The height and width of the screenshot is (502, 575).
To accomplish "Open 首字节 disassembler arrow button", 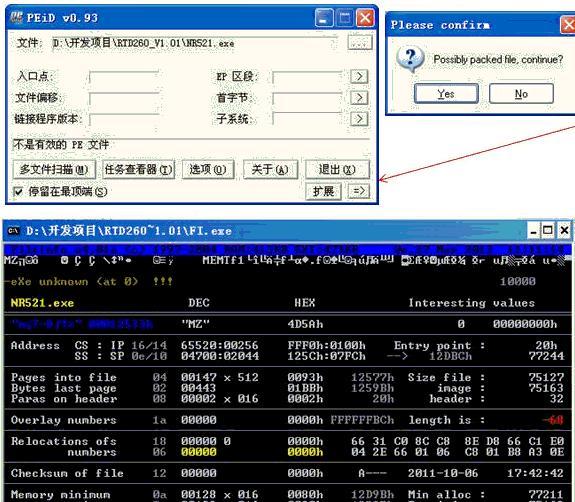I will (x=359, y=98).
